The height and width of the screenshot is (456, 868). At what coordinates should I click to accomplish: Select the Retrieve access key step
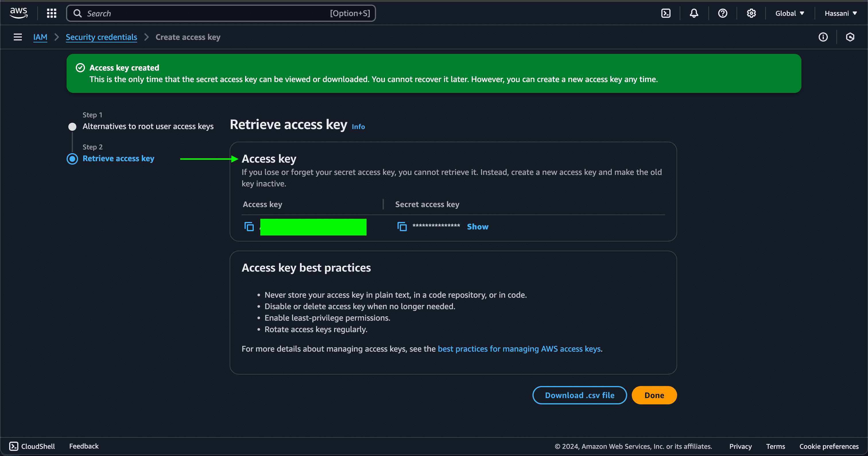[x=118, y=159]
